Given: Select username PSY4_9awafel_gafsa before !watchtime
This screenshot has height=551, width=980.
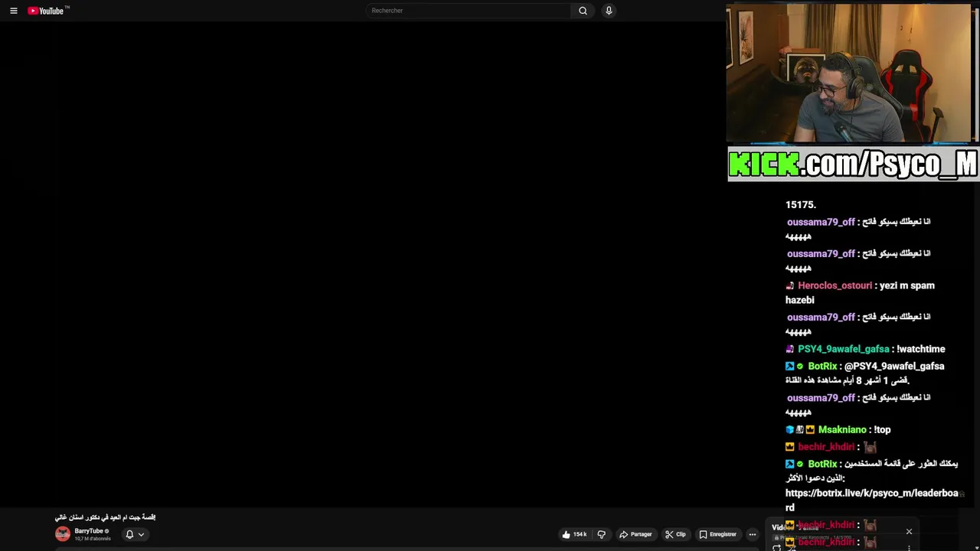Looking at the screenshot, I should coord(843,349).
